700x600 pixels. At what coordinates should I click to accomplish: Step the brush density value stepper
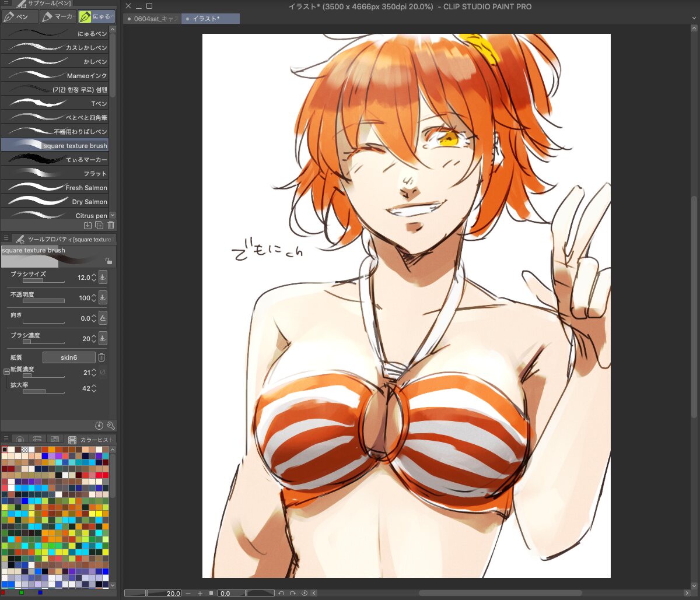pos(94,339)
